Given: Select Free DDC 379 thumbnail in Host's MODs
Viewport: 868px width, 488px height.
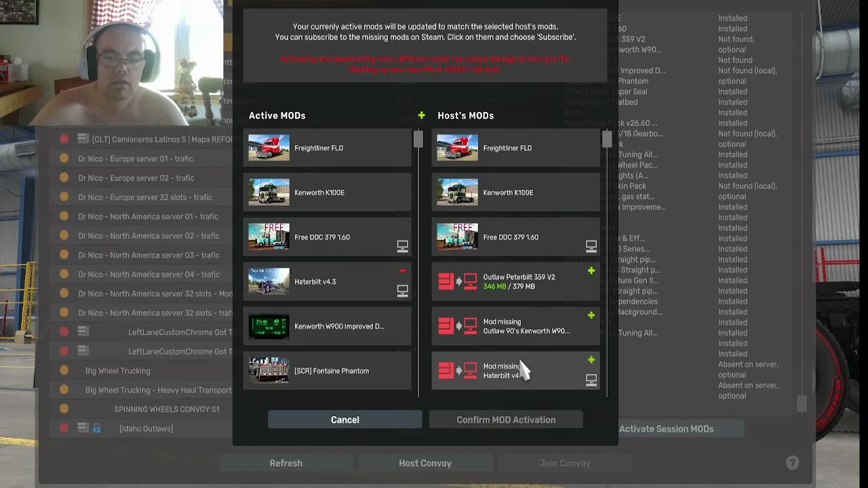Looking at the screenshot, I should [457, 237].
